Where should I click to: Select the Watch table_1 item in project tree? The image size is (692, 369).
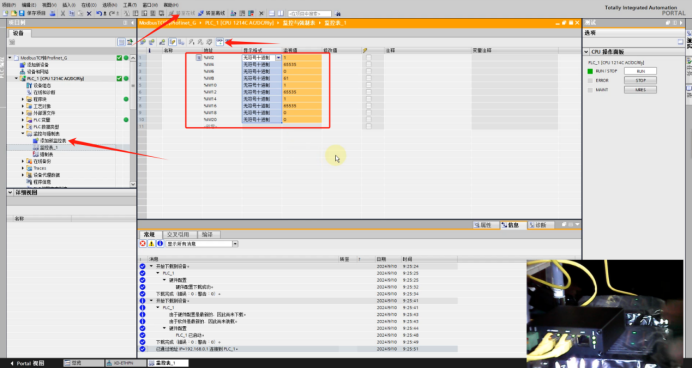point(45,147)
